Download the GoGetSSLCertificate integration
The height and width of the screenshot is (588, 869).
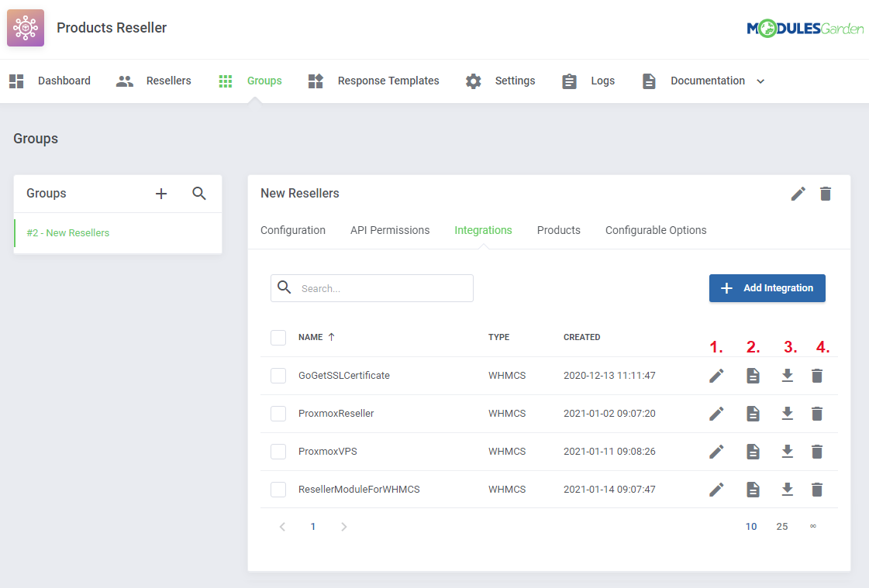788,376
